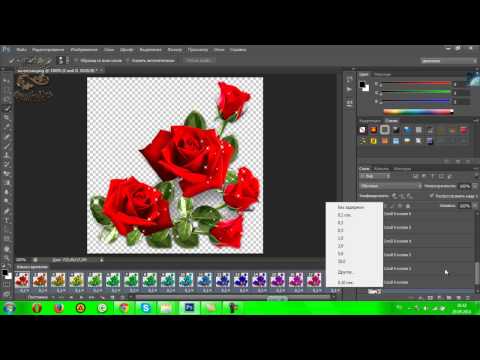Screen dimensions: 480x360
Task: Duplicate the selected animation frame
Action: tap(112, 297)
